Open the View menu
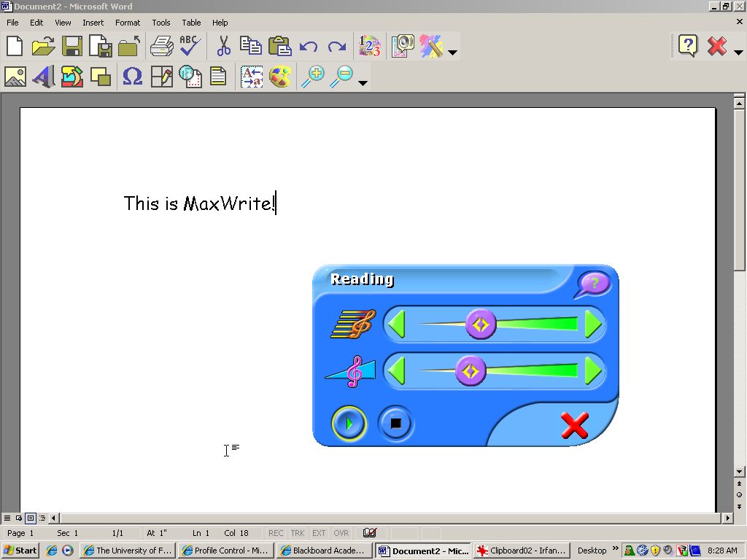Image resolution: width=747 pixels, height=560 pixels. pyautogui.click(x=63, y=23)
